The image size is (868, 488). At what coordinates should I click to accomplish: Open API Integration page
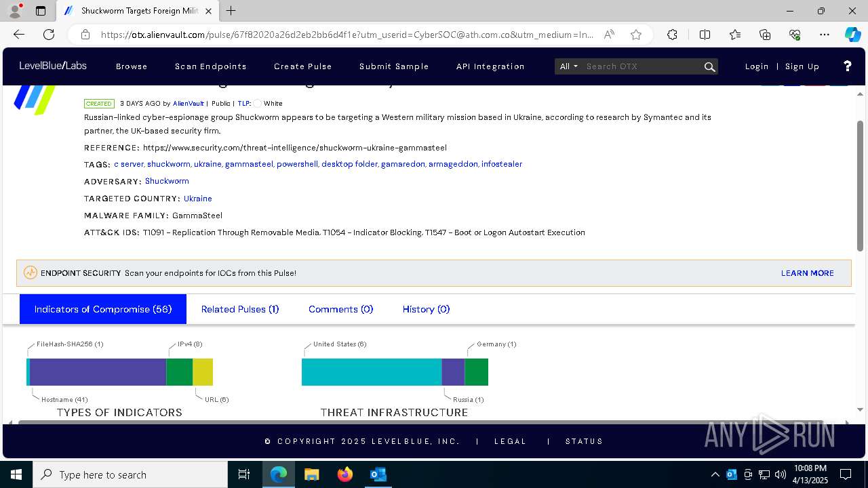(490, 66)
